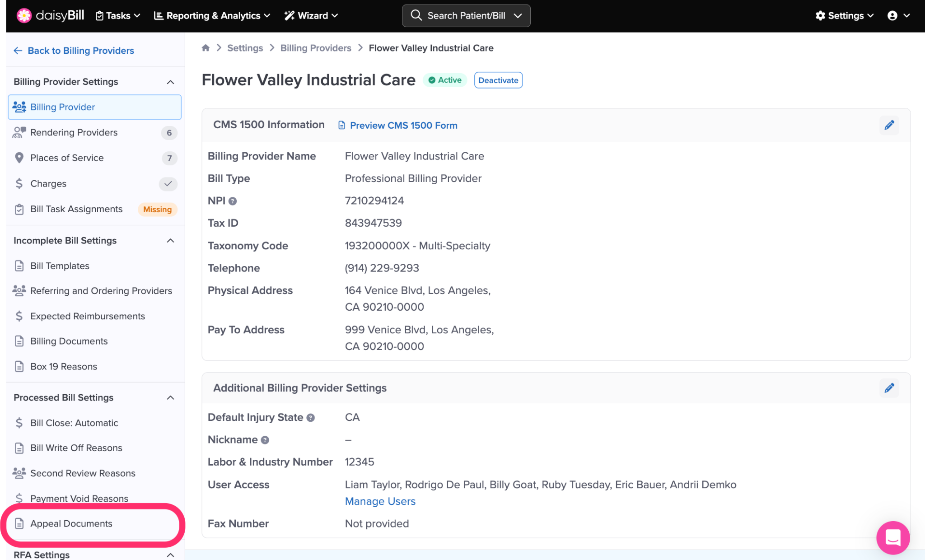Open the Reporting & Analytics menu
The height and width of the screenshot is (560, 925).
coord(212,15)
